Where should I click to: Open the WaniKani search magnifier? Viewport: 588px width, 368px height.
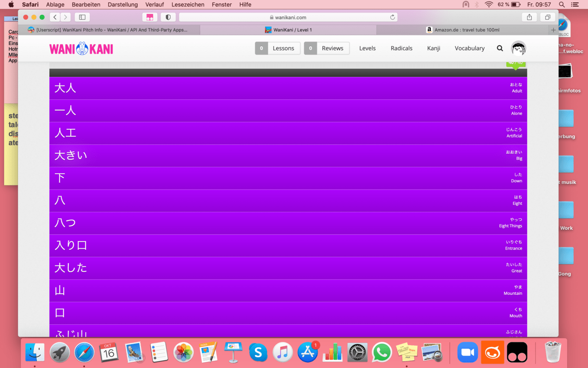click(500, 48)
